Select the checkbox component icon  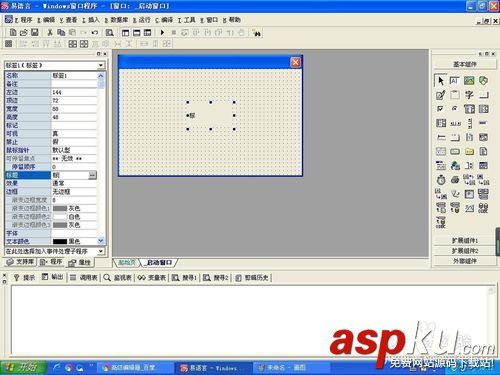point(440,109)
